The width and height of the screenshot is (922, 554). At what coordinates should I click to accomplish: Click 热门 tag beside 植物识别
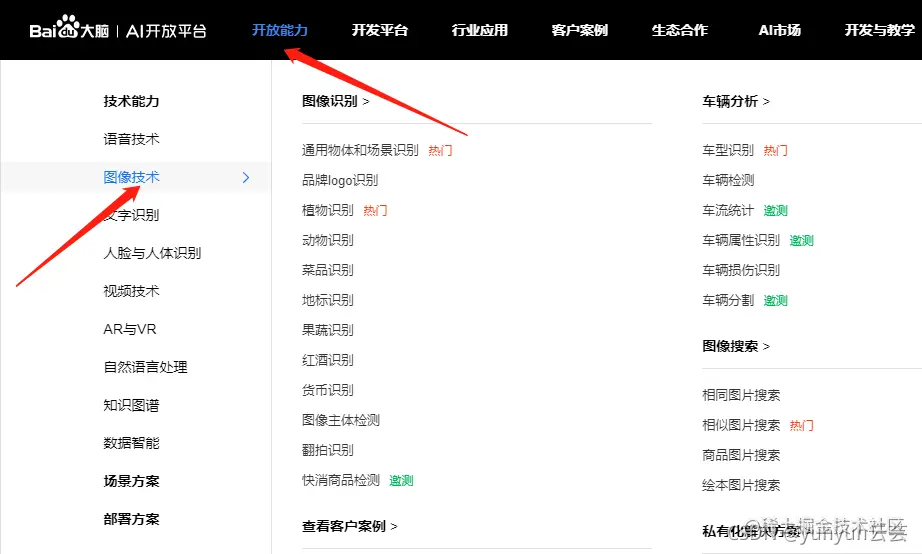375,211
